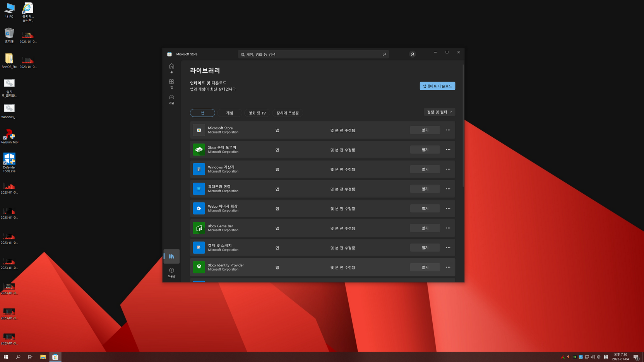Click 열기 for Xbox Game Bar
The height and width of the screenshot is (362, 644).
(425, 228)
